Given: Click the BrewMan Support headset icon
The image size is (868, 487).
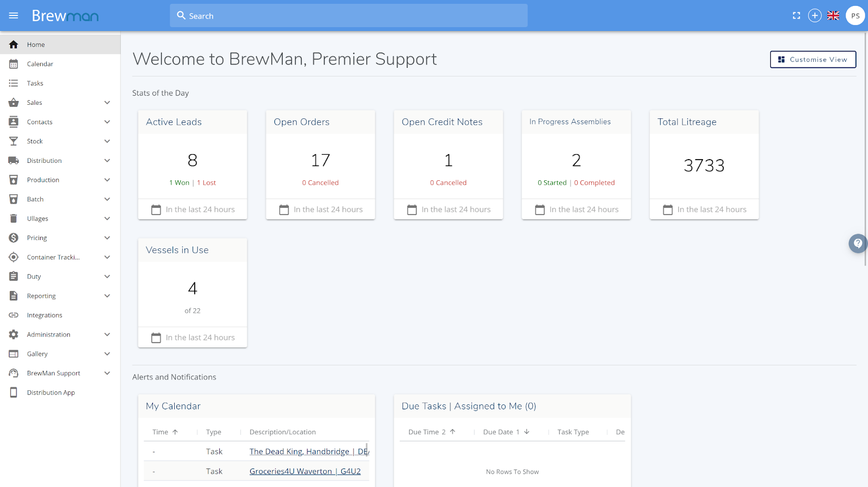Looking at the screenshot, I should pyautogui.click(x=14, y=373).
